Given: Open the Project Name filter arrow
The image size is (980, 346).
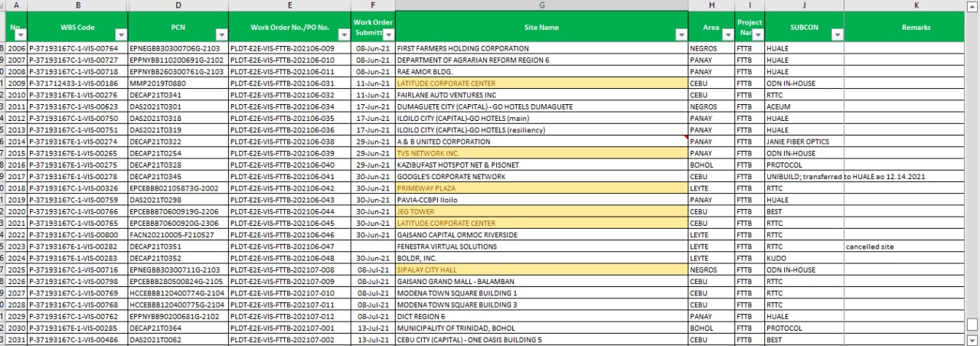Looking at the screenshot, I should tap(757, 34).
